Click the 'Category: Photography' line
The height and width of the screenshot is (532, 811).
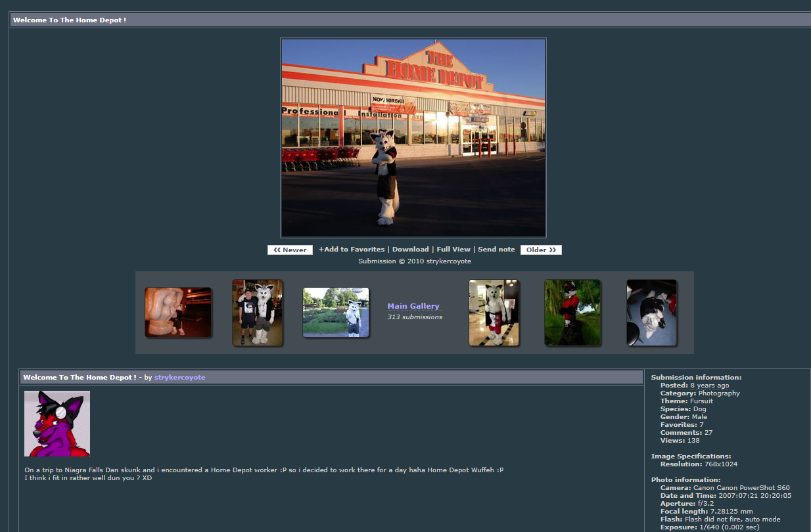pos(700,393)
